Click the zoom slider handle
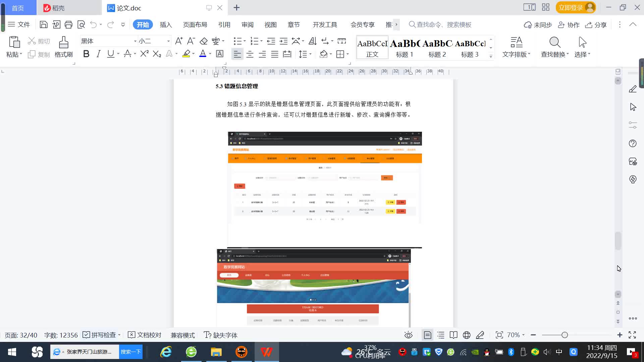Image resolution: width=644 pixels, height=362 pixels. pyautogui.click(x=565, y=335)
